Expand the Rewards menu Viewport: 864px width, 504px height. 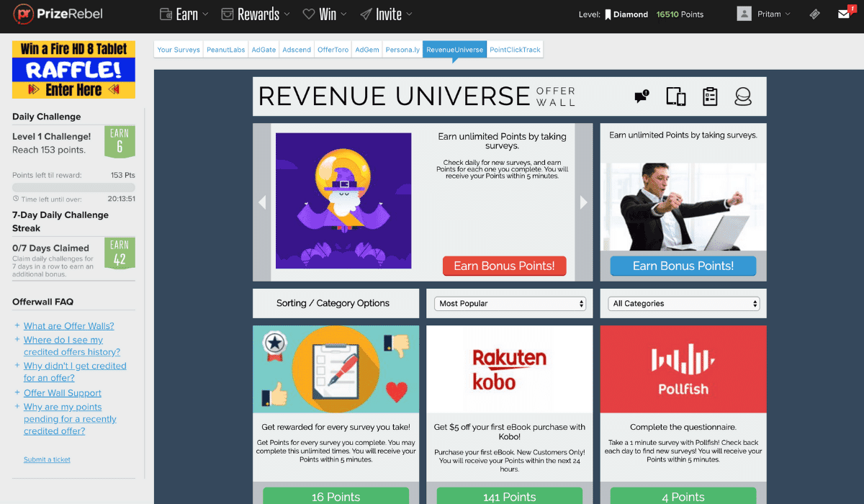[256, 14]
